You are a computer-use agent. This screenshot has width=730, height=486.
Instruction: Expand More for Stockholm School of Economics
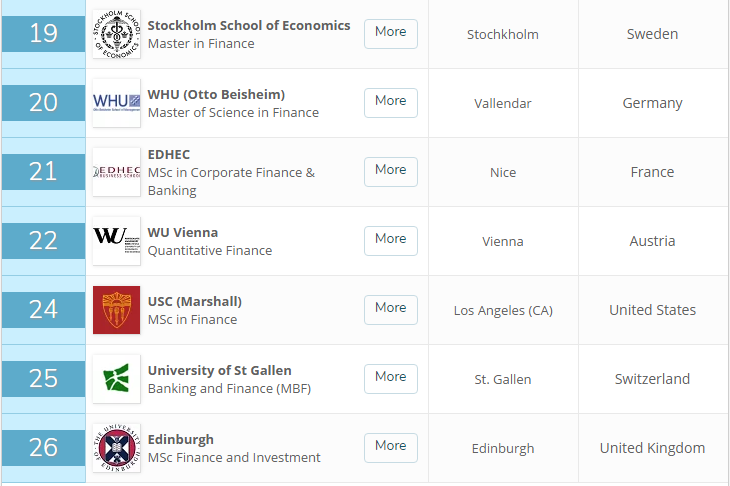click(390, 32)
